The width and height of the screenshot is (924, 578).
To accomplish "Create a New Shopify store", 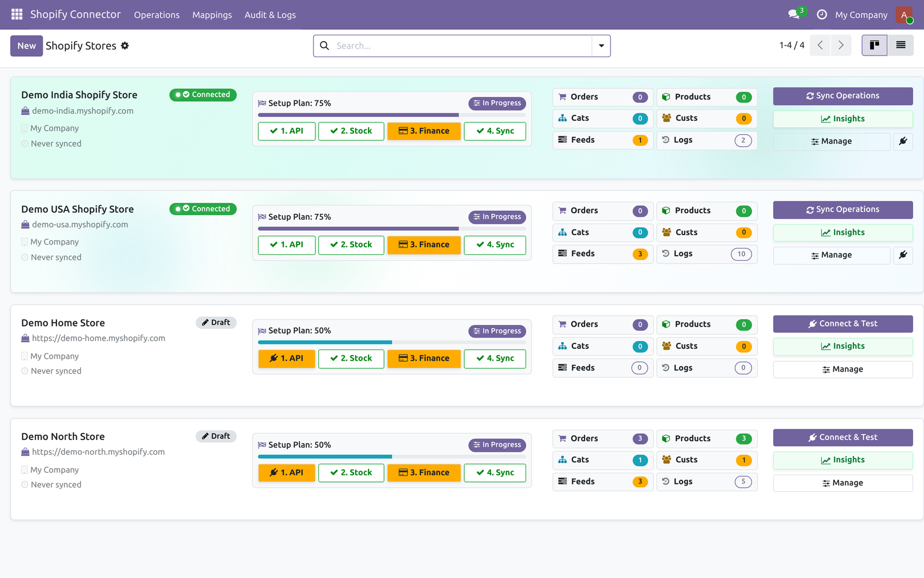I will 27,46.
